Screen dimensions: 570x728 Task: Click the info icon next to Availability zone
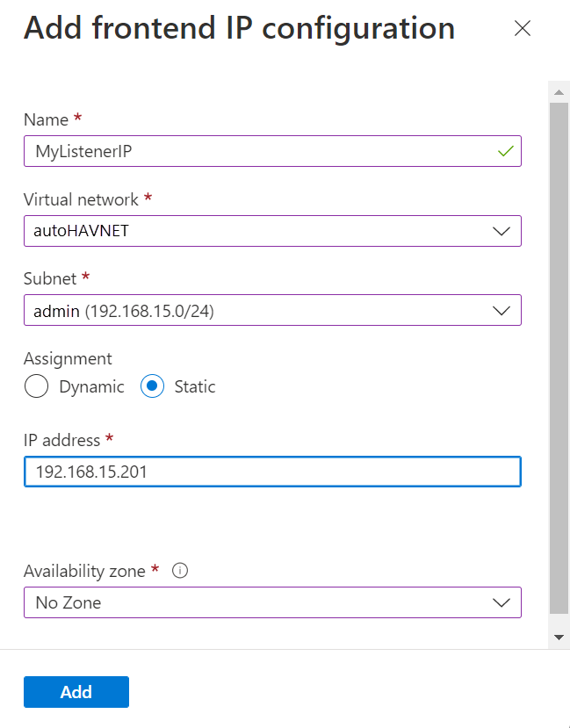point(179,571)
